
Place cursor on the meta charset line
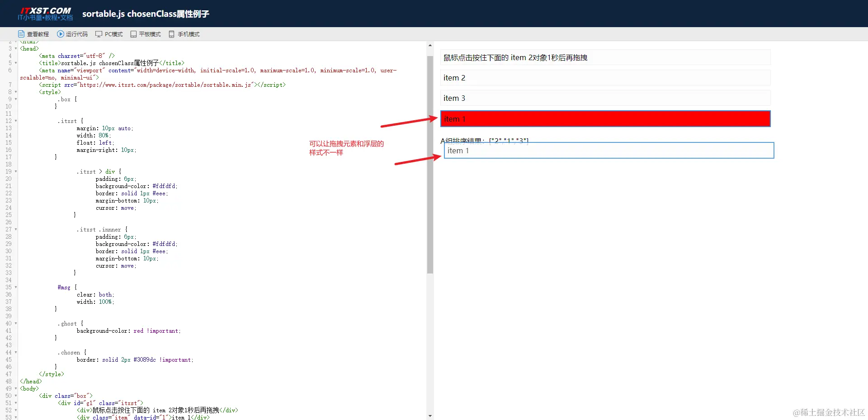pyautogui.click(x=77, y=56)
